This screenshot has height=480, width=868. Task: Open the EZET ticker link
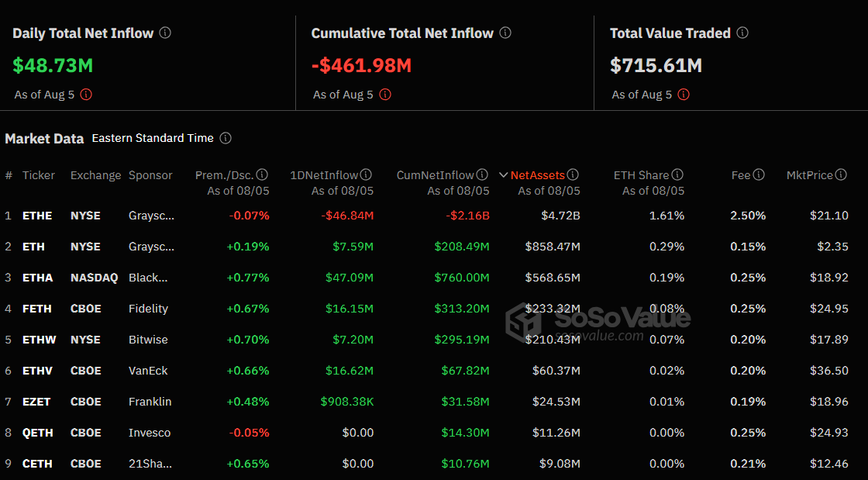point(36,402)
